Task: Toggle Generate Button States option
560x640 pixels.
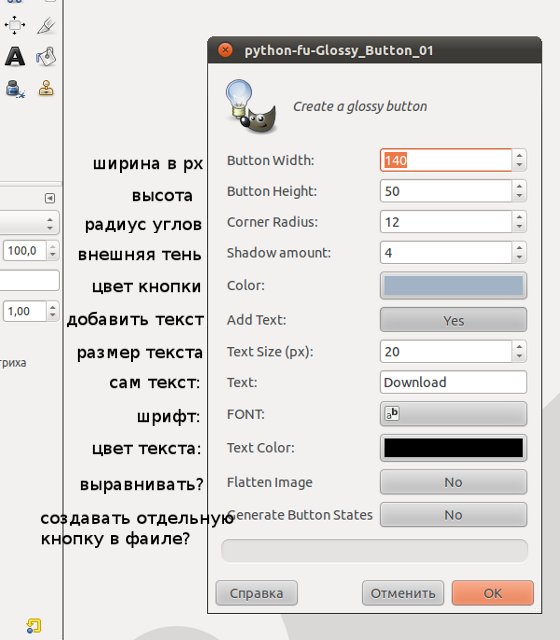Action: point(453,515)
